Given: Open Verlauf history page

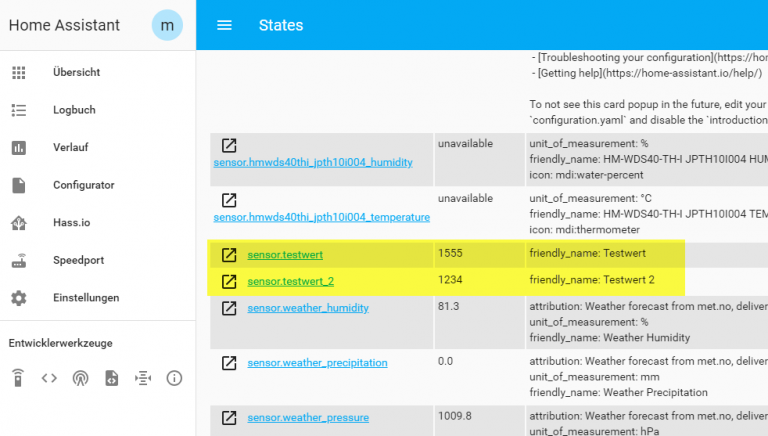Looking at the screenshot, I should click(x=70, y=147).
